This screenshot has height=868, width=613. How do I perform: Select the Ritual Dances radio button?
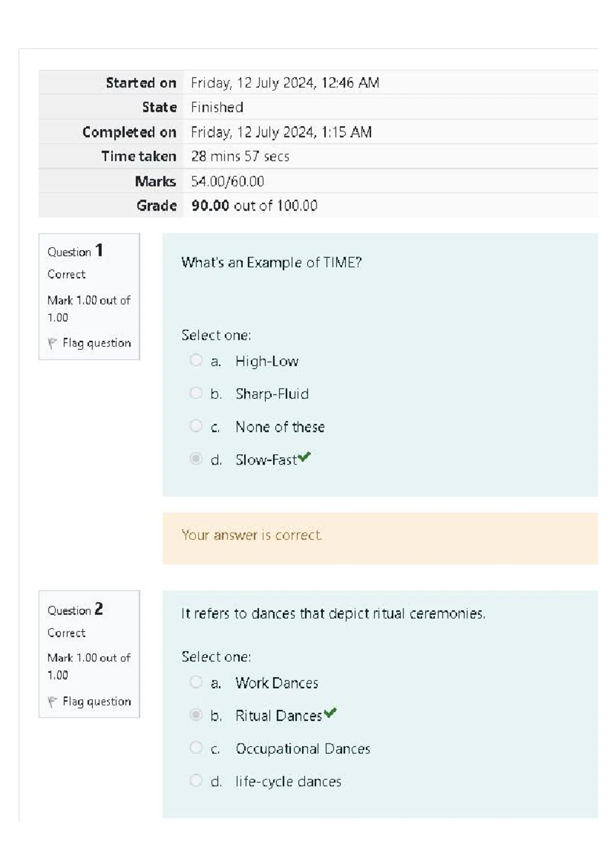[x=196, y=715]
